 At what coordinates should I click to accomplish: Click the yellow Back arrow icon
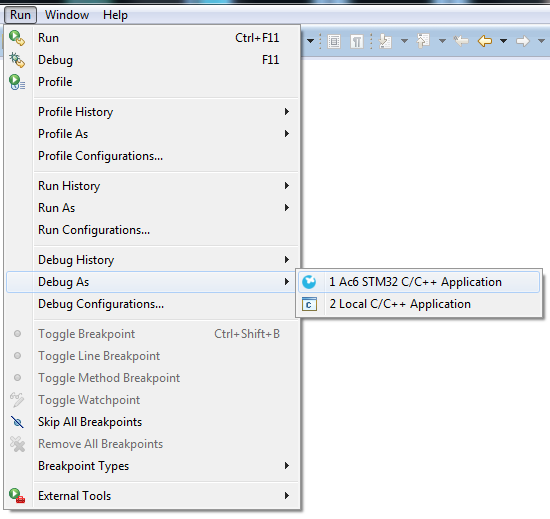[x=485, y=41]
